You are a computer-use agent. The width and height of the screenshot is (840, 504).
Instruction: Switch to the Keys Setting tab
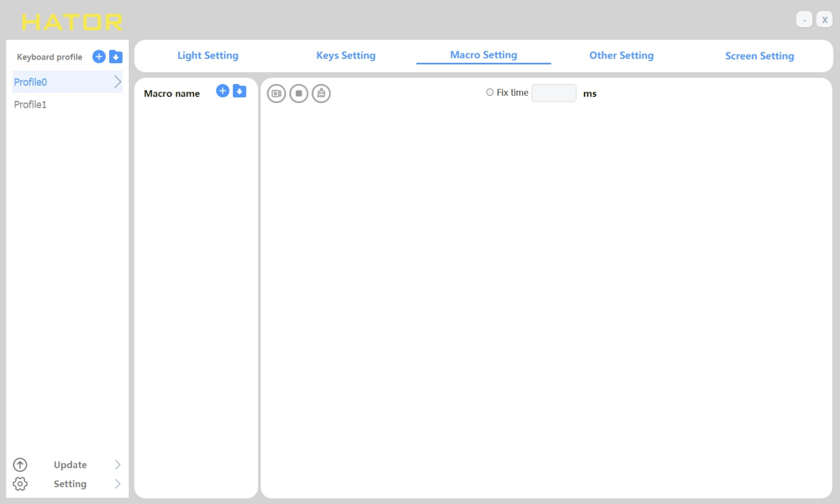[346, 55]
